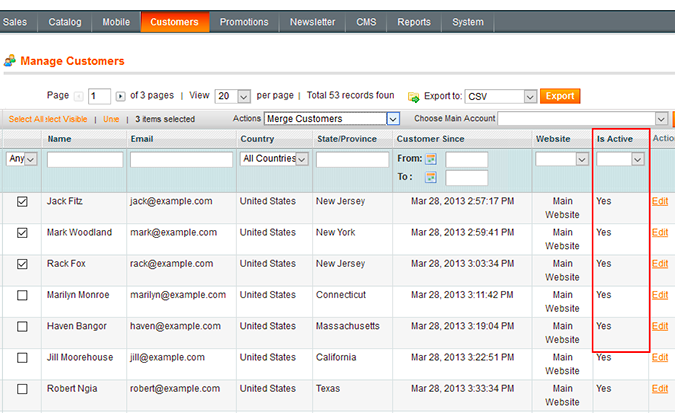Click the Manage Customers header icon

pyautogui.click(x=10, y=62)
